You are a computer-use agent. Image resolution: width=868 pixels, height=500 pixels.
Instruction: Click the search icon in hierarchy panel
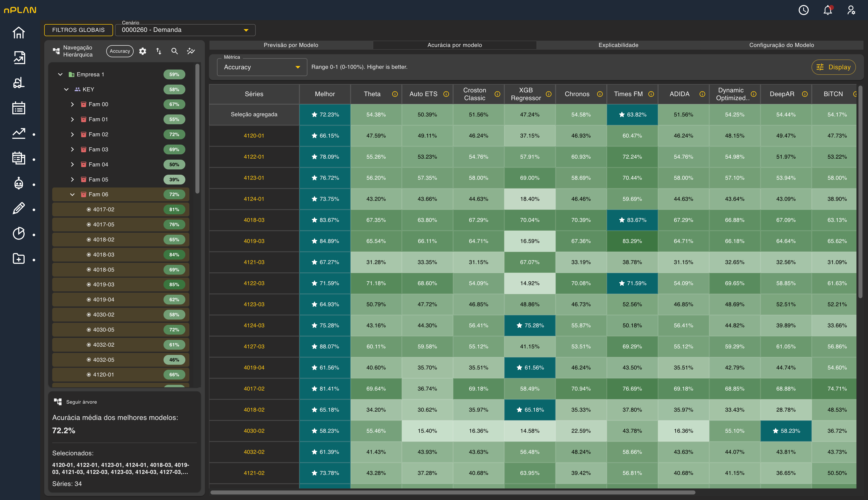coord(175,51)
